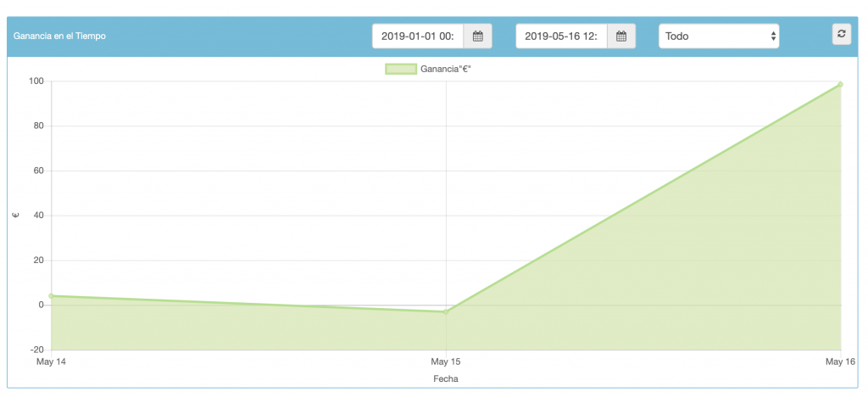868x398 pixels.
Task: Click the Ganancia en el Tiempo title
Action: pos(59,36)
